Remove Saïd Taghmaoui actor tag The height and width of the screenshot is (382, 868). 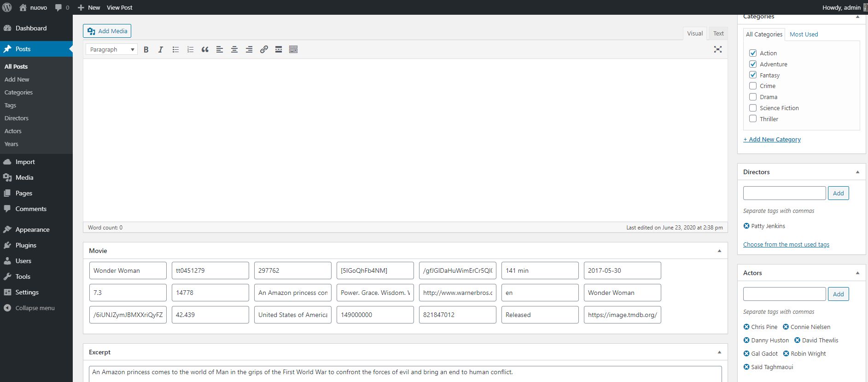pos(746,367)
